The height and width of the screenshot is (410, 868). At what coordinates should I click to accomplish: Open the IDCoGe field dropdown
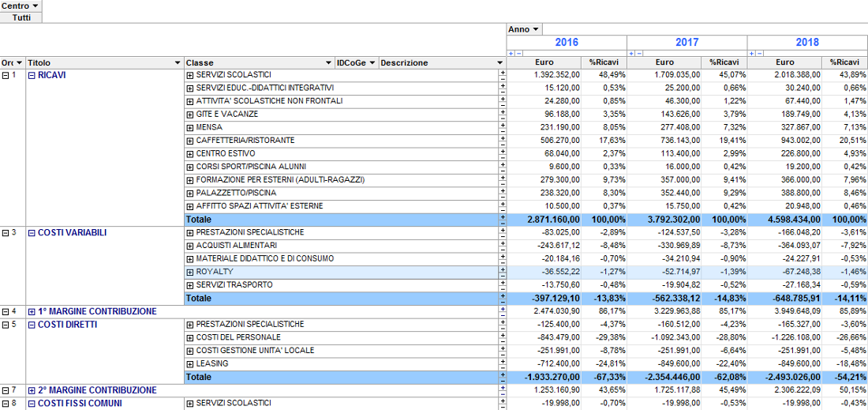pos(372,63)
